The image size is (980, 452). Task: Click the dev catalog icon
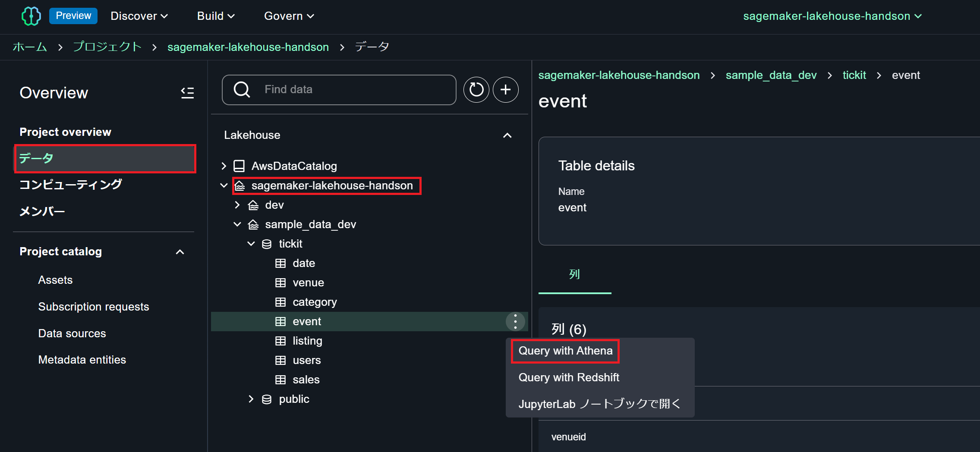pos(253,205)
